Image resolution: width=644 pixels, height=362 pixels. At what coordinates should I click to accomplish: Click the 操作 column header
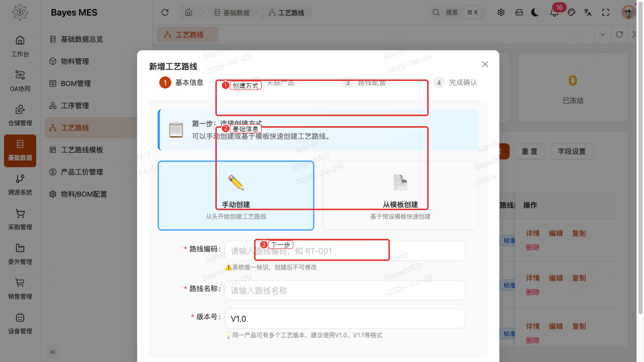530,205
